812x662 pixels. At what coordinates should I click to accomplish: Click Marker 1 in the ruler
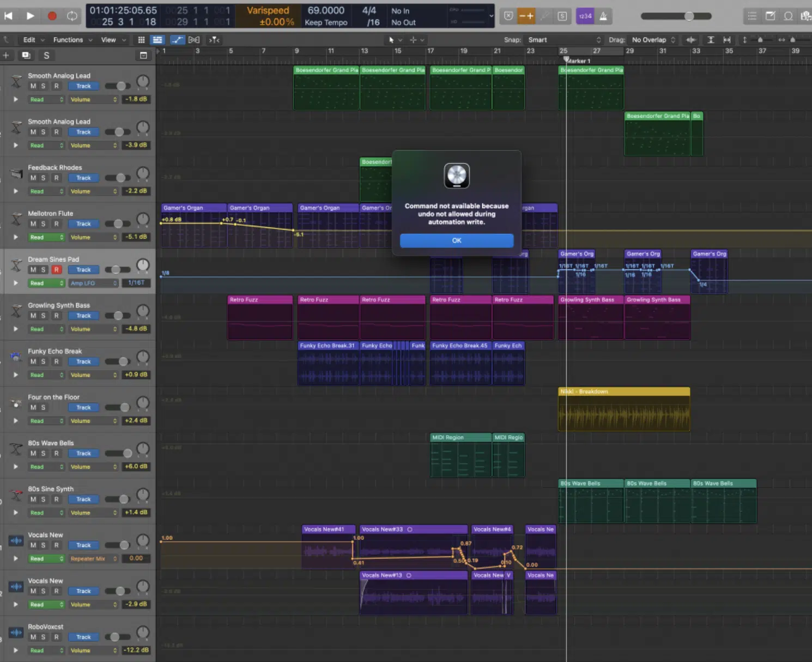point(579,61)
